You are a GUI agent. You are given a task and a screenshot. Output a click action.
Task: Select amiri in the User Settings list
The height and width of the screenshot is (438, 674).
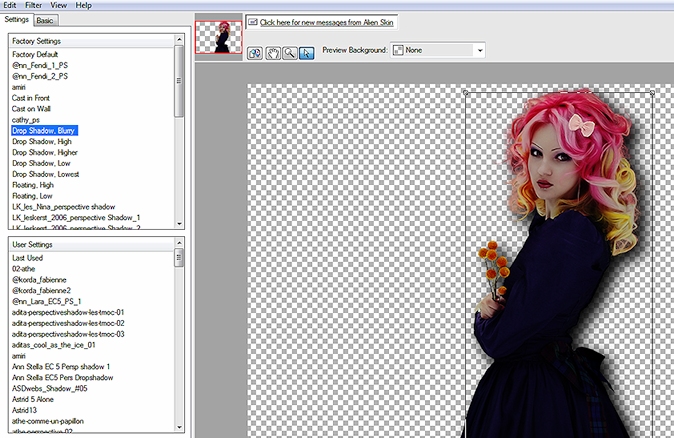18,356
